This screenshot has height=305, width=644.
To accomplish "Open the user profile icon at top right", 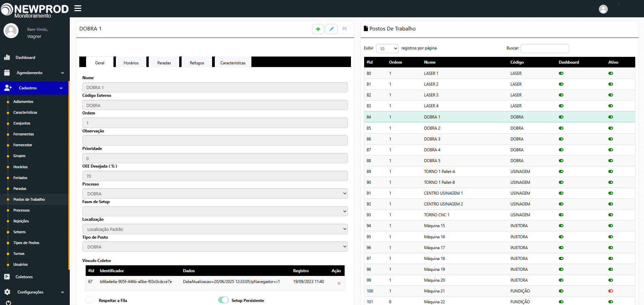I will [603, 9].
